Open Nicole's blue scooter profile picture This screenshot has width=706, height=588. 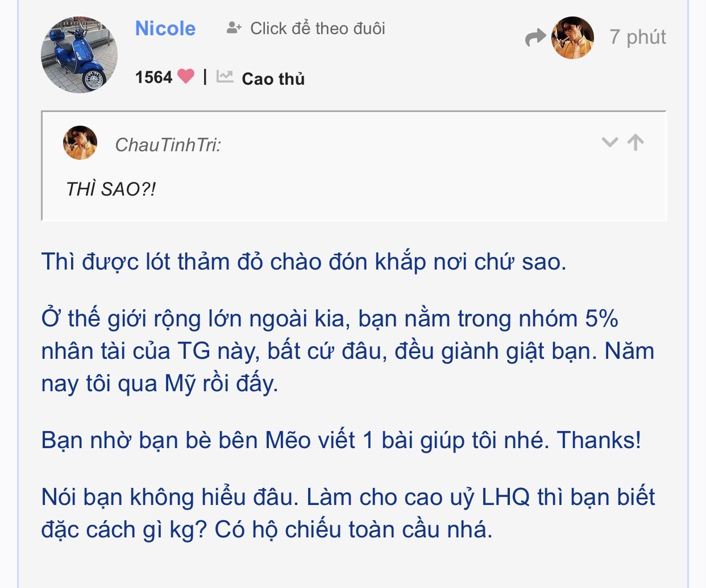tap(79, 55)
